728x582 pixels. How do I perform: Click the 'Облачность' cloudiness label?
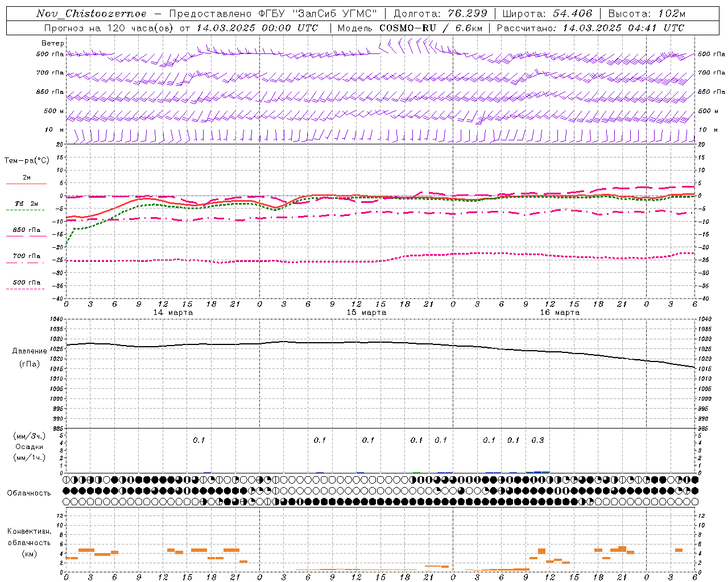(29, 493)
